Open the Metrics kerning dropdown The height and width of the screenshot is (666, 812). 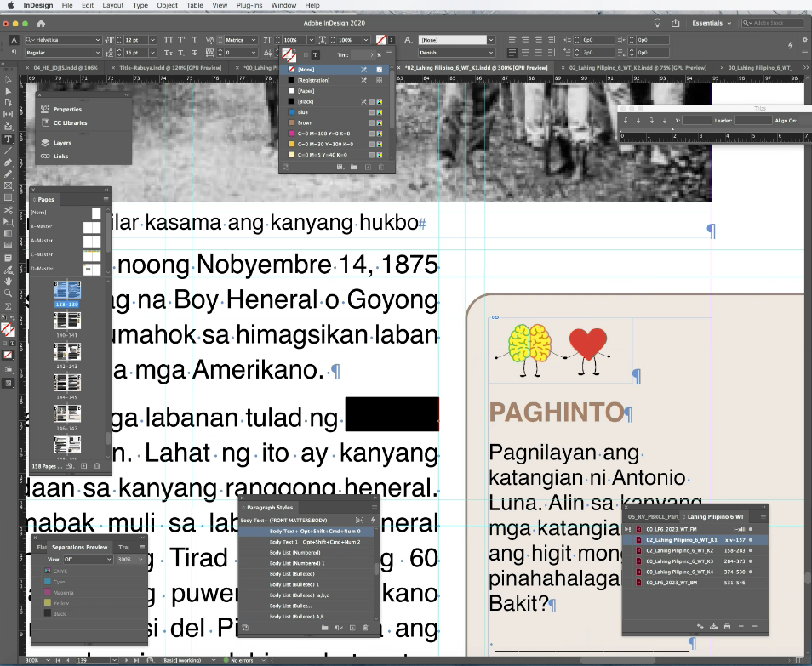[254, 40]
